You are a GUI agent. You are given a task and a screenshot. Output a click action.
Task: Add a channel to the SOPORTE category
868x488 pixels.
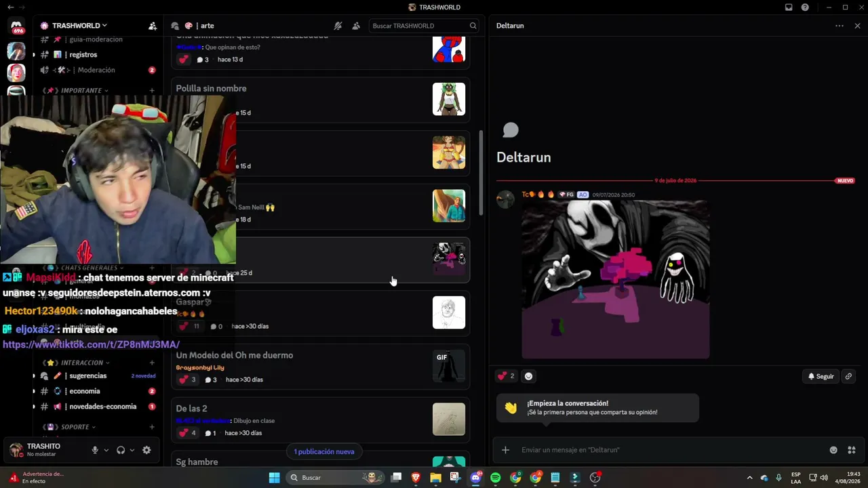click(x=152, y=428)
